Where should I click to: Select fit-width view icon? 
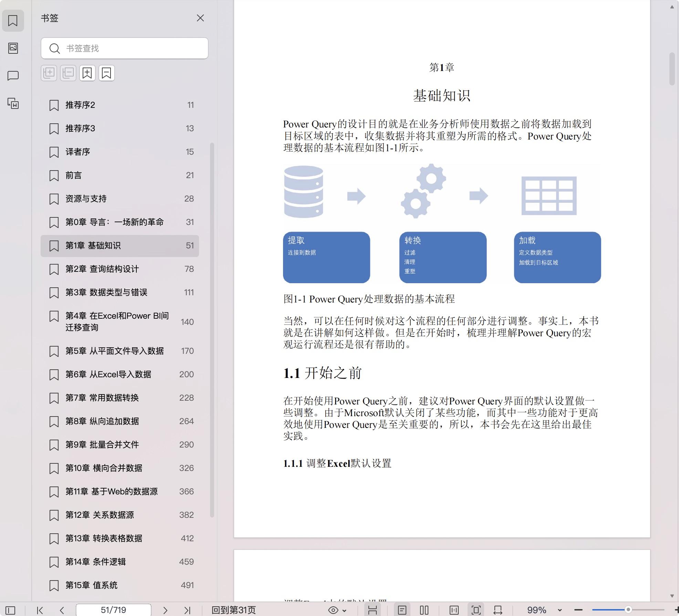tap(498, 610)
